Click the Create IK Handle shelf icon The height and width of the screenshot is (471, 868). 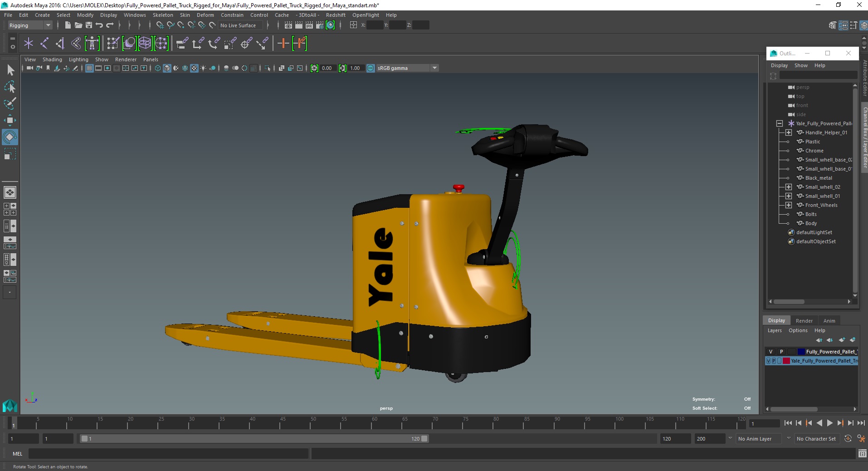(60, 44)
